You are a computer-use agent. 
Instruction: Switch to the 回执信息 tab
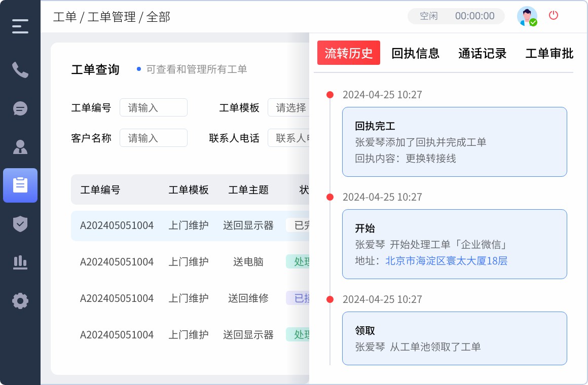coord(416,53)
